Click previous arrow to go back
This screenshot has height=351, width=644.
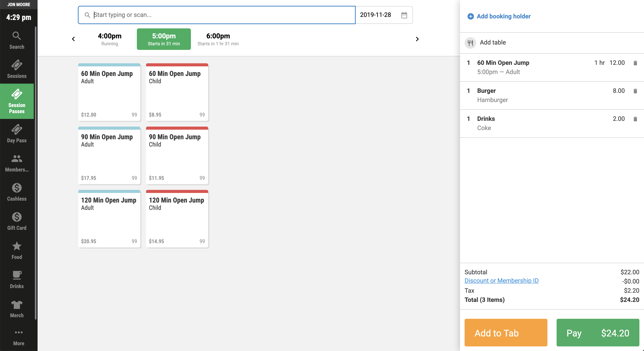pyautogui.click(x=73, y=39)
